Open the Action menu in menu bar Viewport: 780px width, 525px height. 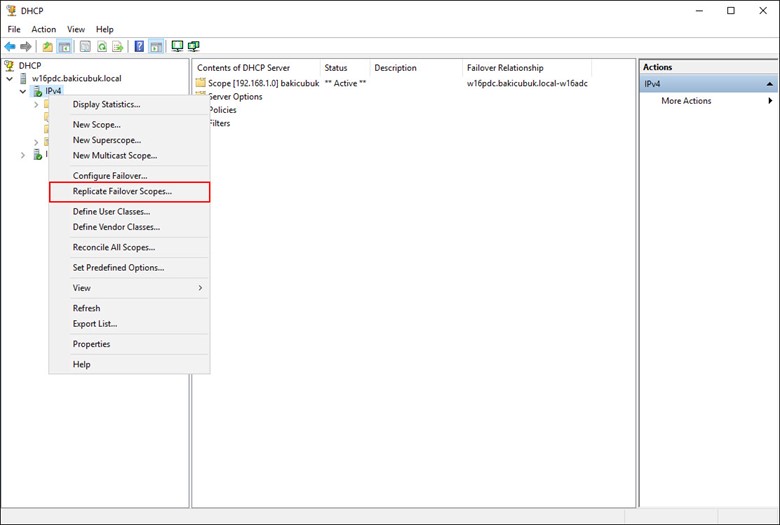pos(43,29)
